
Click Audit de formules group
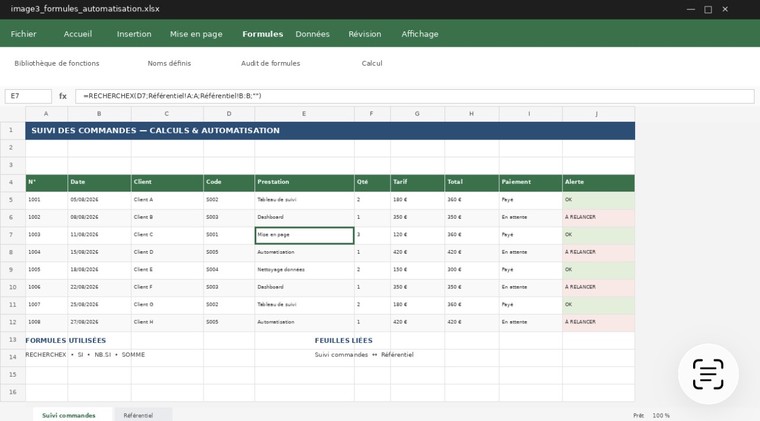270,63
